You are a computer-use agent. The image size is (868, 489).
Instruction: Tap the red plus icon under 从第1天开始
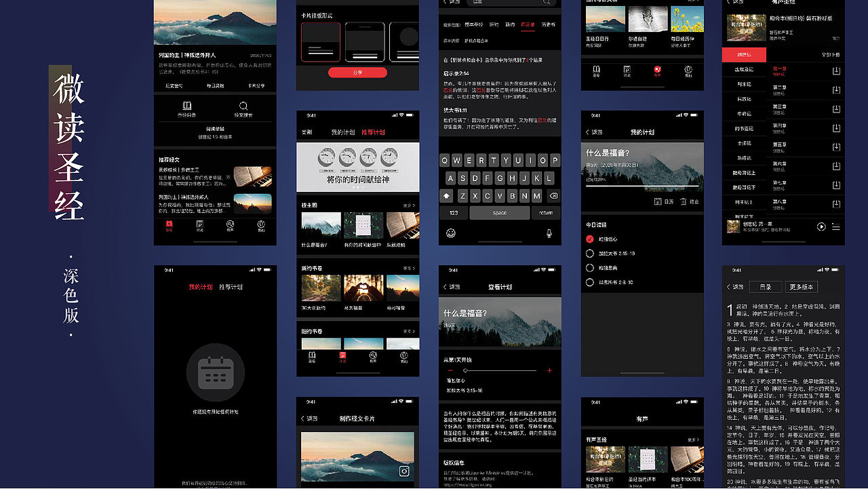[x=549, y=371]
